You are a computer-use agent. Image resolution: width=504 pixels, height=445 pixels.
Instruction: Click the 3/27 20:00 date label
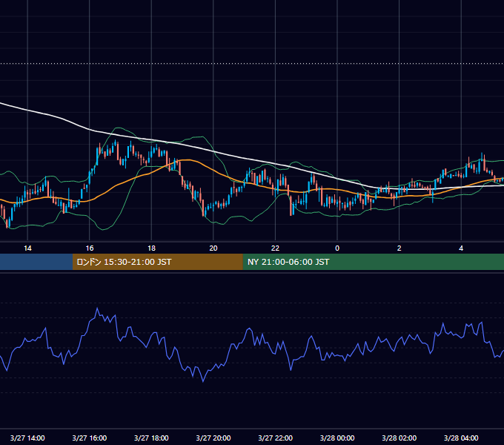[213, 438]
